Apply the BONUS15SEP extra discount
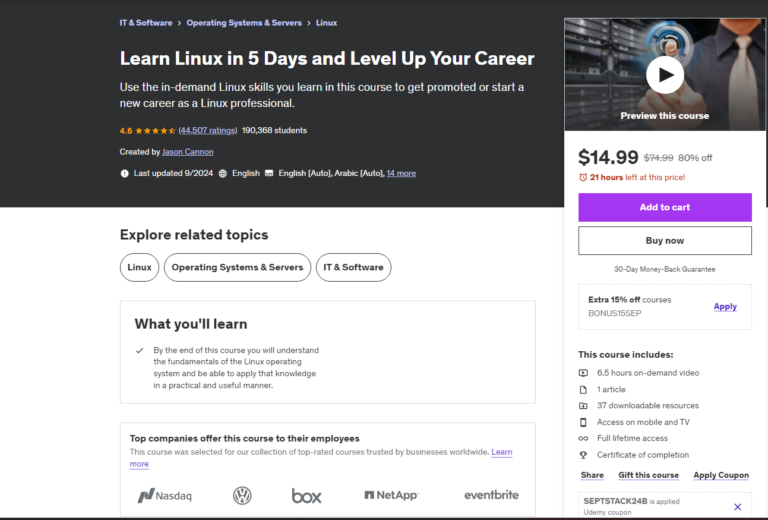This screenshot has width=768, height=520. (725, 307)
